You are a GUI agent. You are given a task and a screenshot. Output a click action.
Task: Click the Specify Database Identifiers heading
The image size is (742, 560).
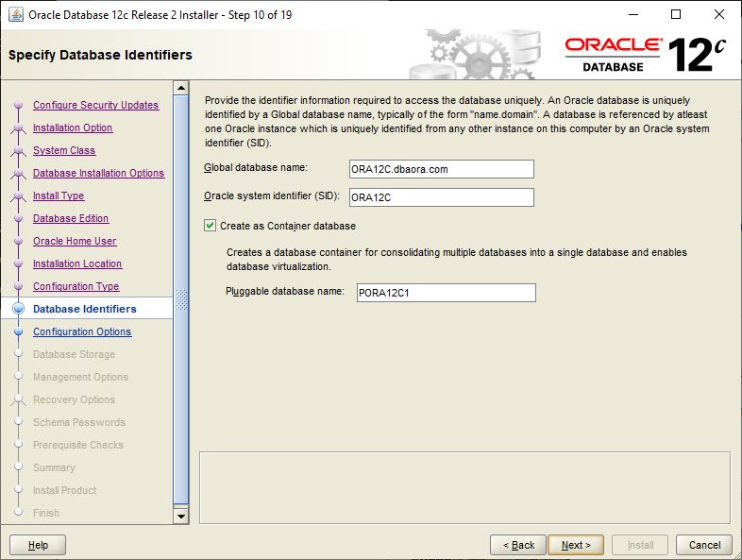coord(100,55)
